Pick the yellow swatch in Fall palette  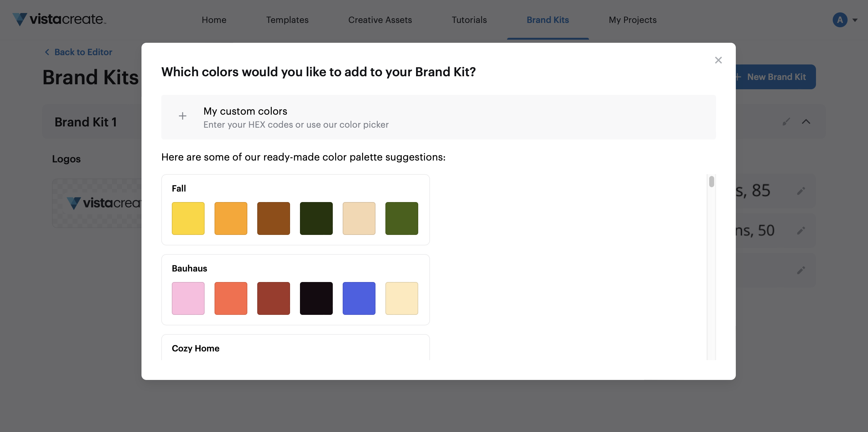coord(188,218)
